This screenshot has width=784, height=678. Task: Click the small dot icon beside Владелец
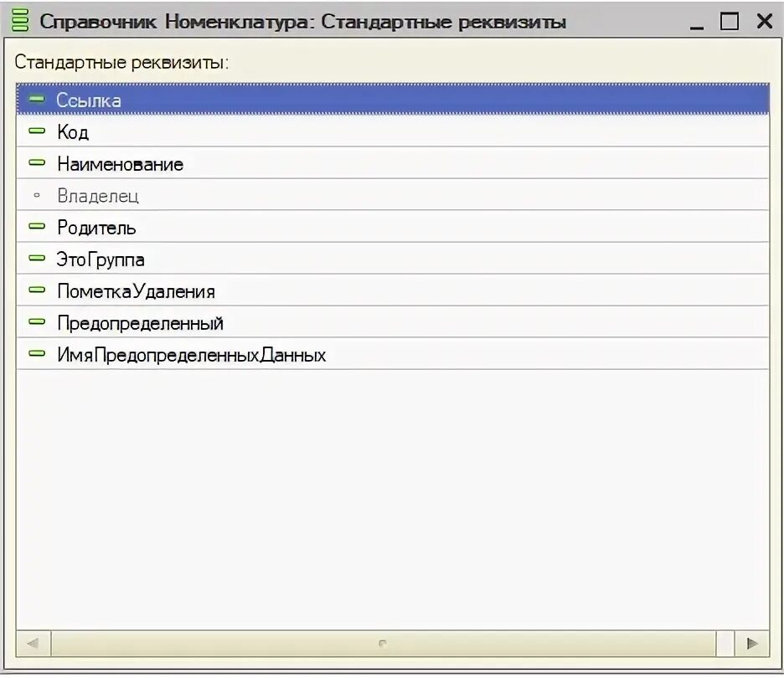point(37,195)
